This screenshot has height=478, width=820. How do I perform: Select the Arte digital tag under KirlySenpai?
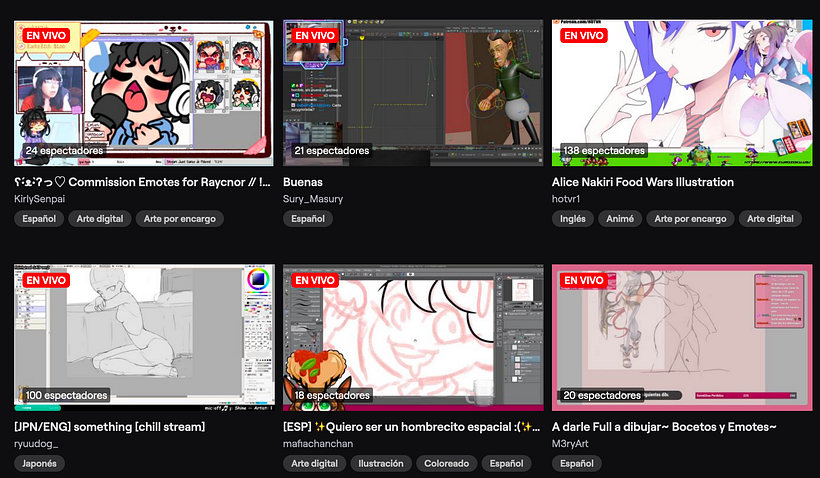pos(100,219)
